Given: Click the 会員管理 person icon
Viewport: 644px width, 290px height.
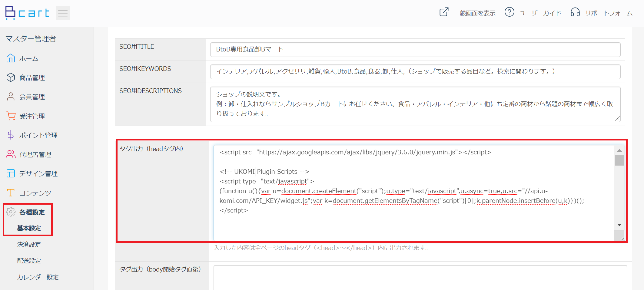Looking at the screenshot, I should click(11, 97).
